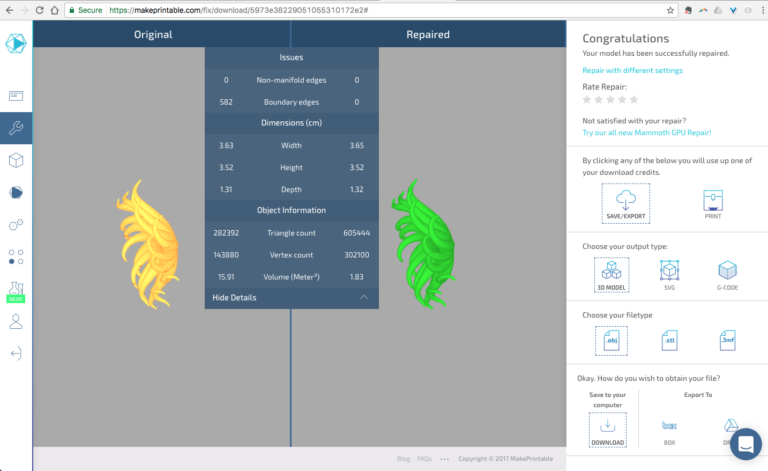Open the user profile icon in sidebar

[16, 321]
